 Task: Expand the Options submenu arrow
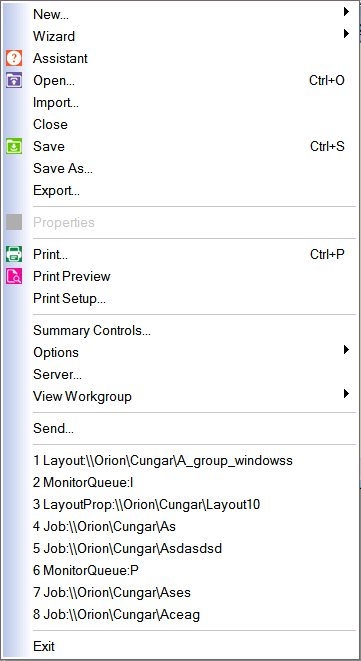click(x=346, y=349)
